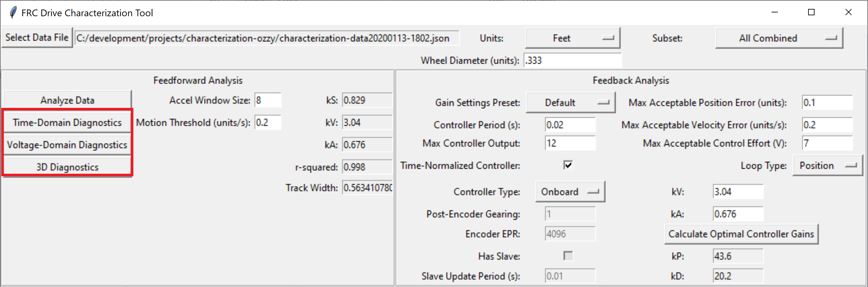Maximize the FRC Drive Characterization window

pyautogui.click(x=811, y=12)
